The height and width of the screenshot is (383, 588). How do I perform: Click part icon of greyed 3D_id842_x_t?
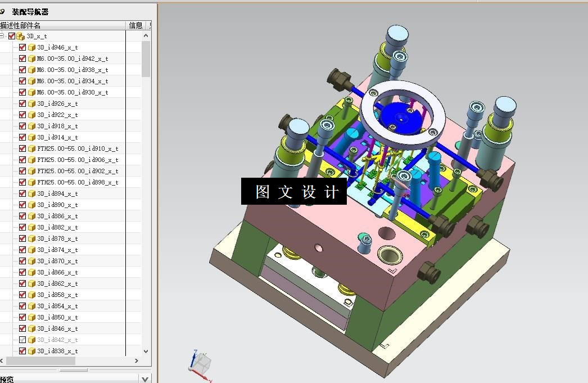31,340
